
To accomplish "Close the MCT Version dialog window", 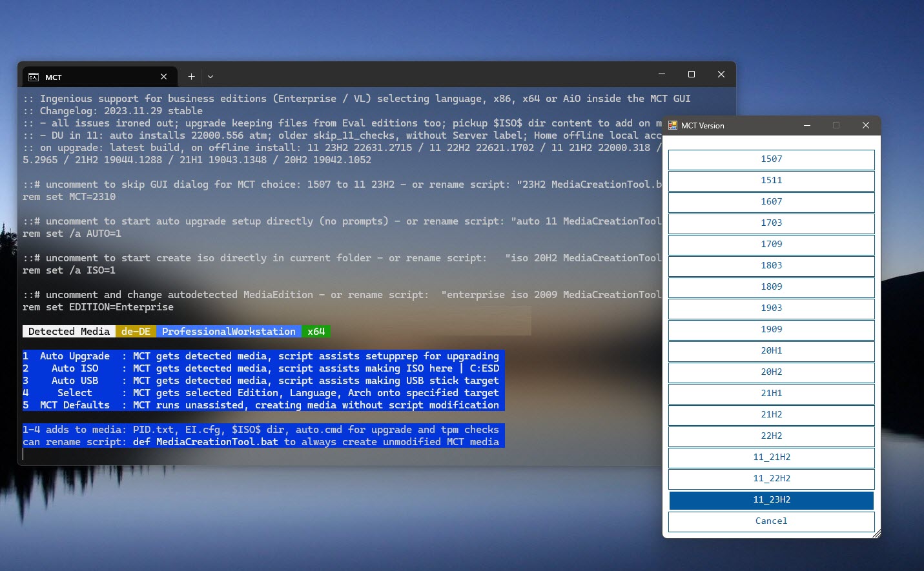I will [x=866, y=125].
